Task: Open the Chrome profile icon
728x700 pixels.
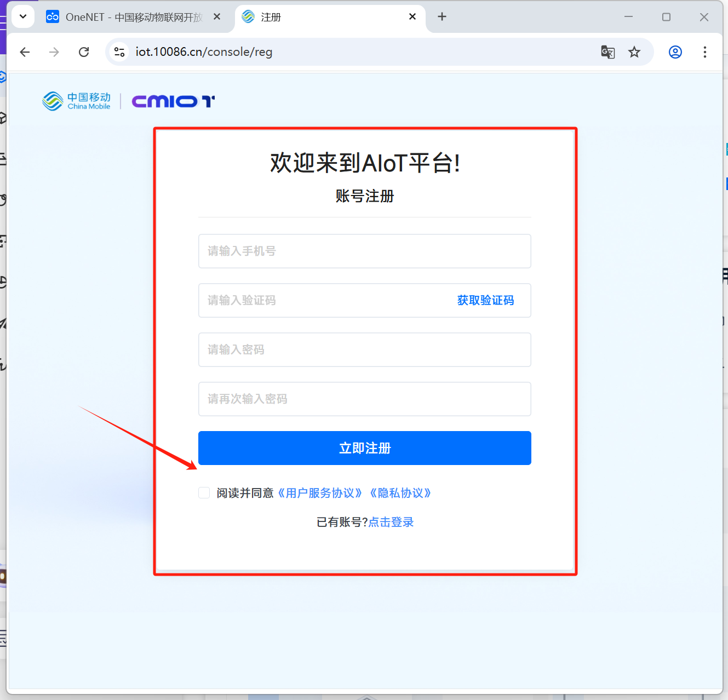Action: pyautogui.click(x=675, y=52)
